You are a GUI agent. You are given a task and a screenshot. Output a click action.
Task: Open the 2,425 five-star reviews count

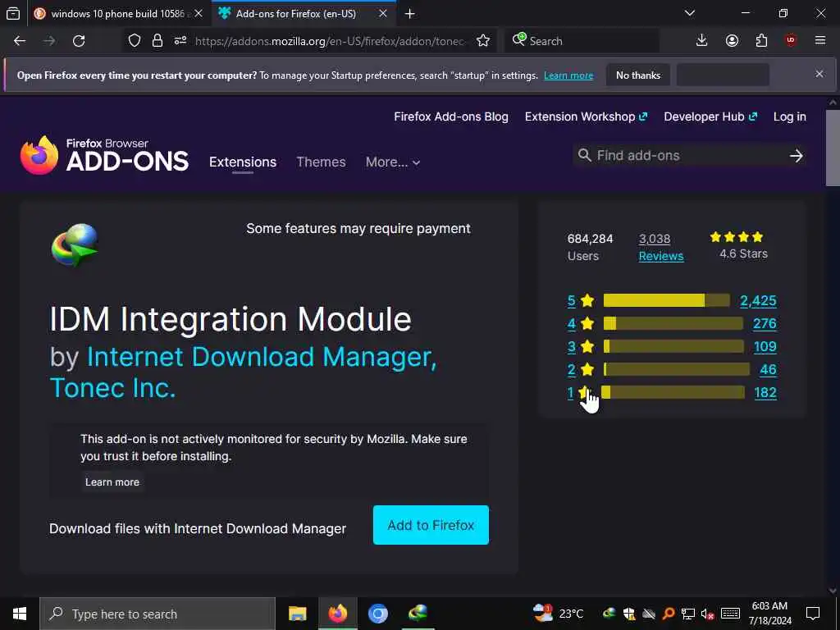click(758, 300)
